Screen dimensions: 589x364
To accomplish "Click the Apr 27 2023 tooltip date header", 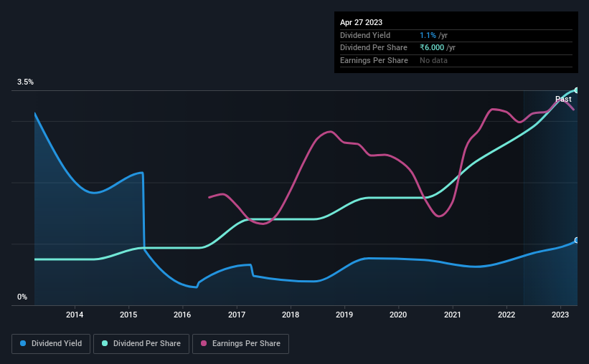I will coord(361,22).
